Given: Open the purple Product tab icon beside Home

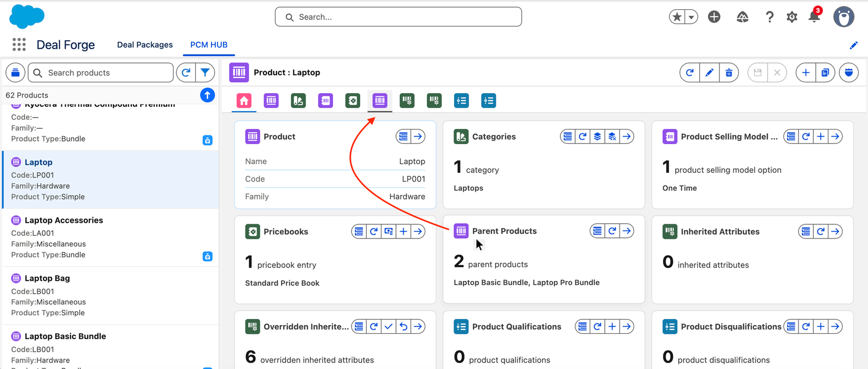Looking at the screenshot, I should (x=271, y=100).
